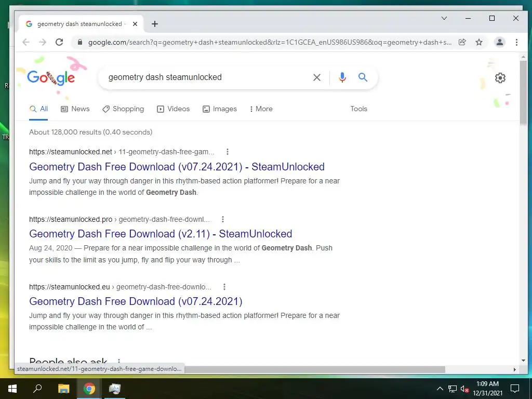Click the Chrome forward arrow button

tap(43, 42)
